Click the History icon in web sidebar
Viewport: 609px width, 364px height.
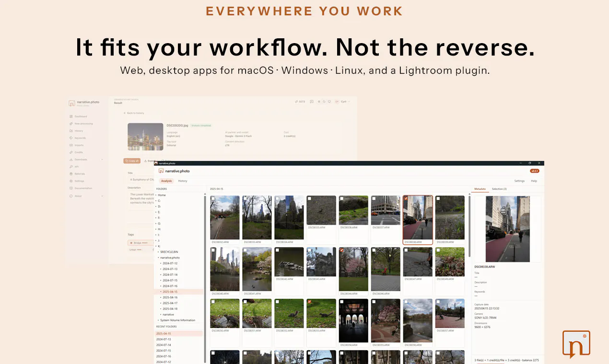pos(71,131)
